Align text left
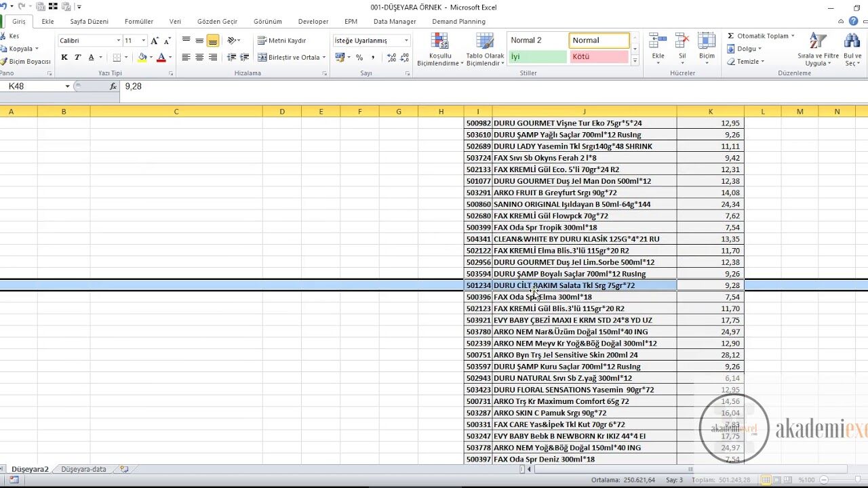 coord(186,58)
